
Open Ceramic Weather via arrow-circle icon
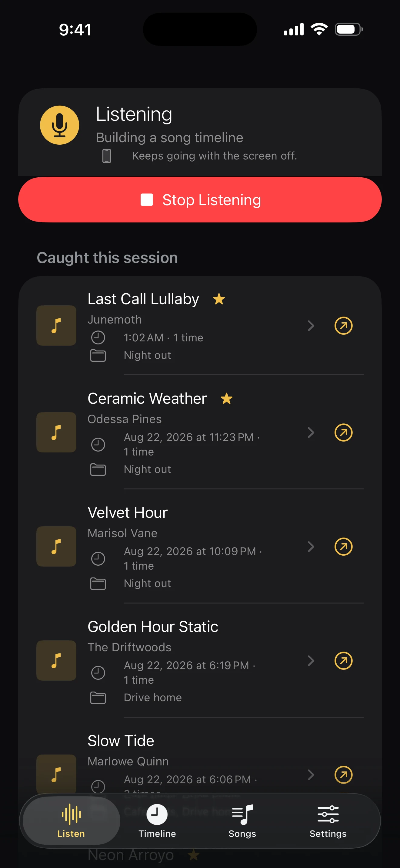coord(343,432)
